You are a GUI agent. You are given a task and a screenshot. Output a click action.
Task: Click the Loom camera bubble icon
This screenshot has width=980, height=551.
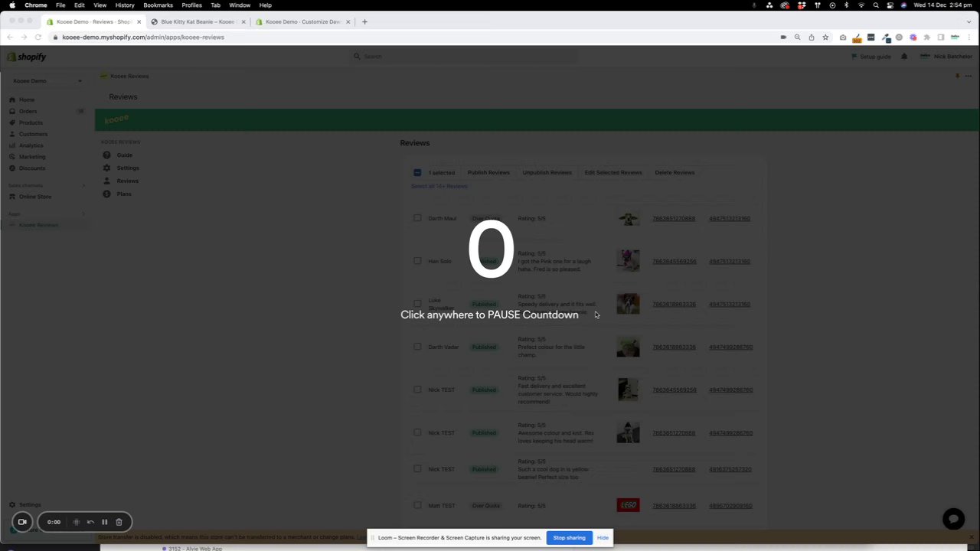[x=22, y=522]
